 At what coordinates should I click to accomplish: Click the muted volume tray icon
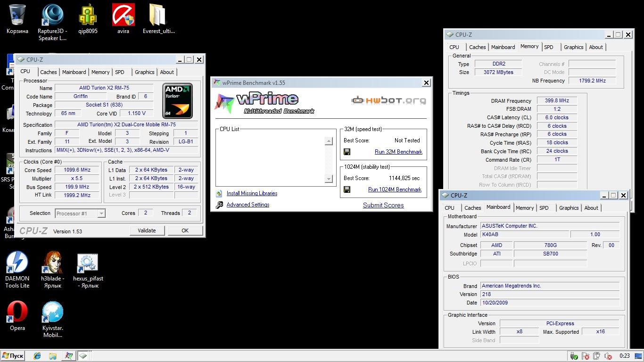pyautogui.click(x=609, y=356)
